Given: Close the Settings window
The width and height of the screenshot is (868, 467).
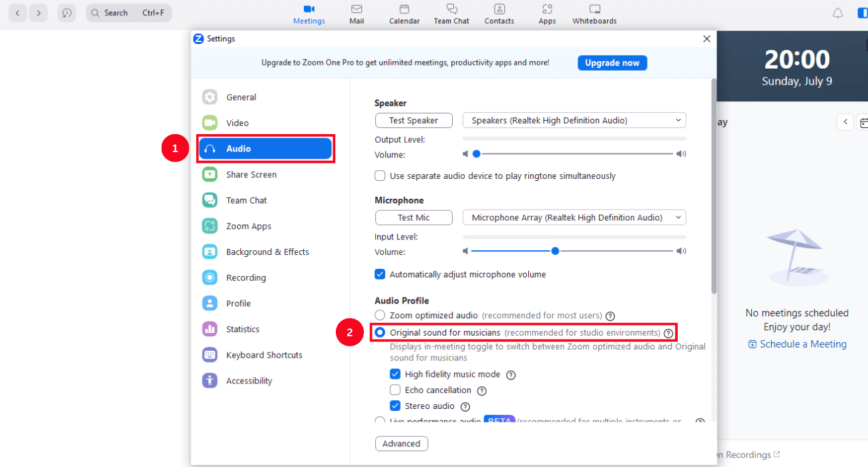Looking at the screenshot, I should [x=707, y=39].
